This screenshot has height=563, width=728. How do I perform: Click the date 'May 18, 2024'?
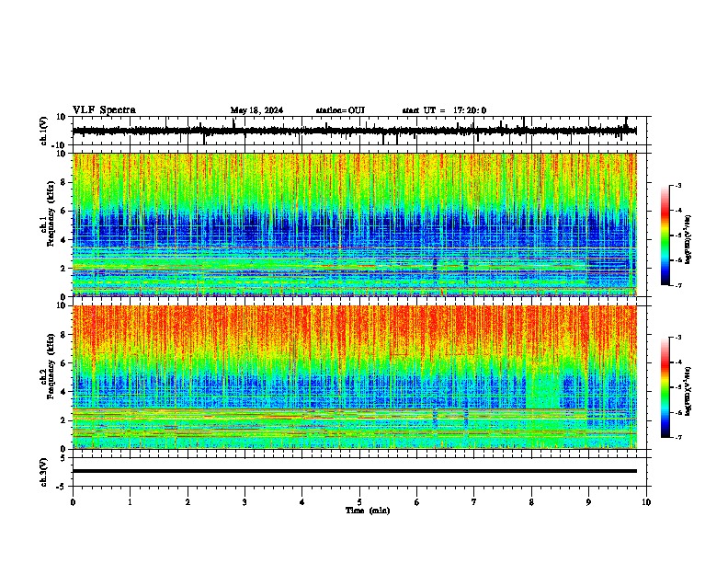[x=256, y=110]
